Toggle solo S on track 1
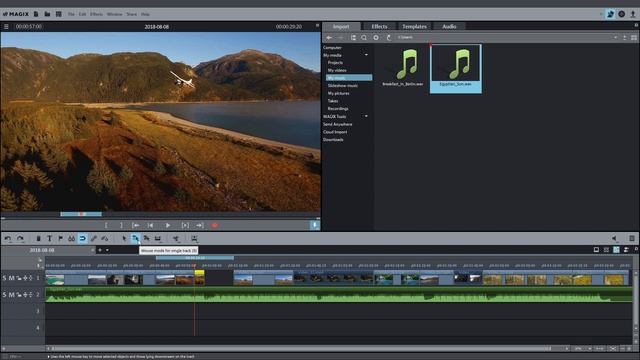This screenshot has width=640, height=360. point(4,278)
